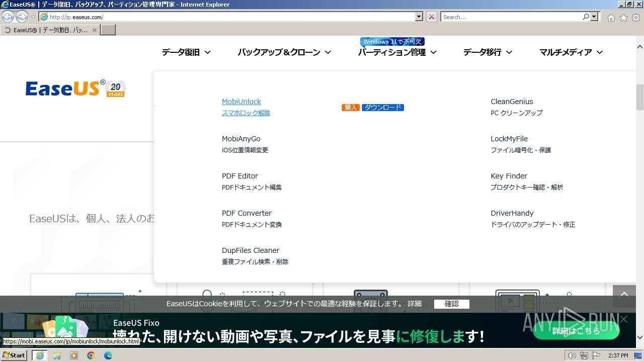This screenshot has height=362, width=644.
Task: Open DupFiles Cleaner product link
Action: coord(251,250)
